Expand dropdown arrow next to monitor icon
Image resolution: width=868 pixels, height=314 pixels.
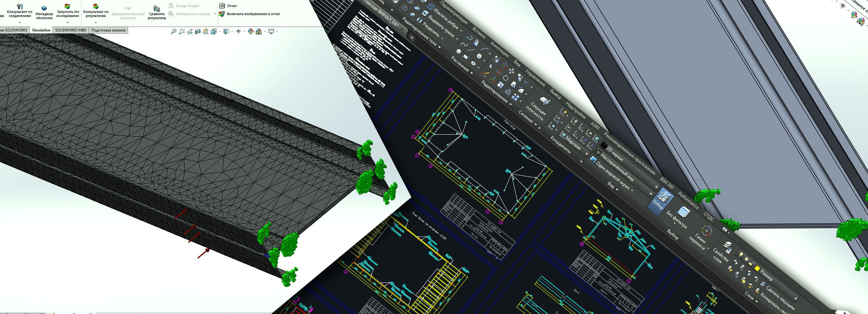tap(277, 32)
